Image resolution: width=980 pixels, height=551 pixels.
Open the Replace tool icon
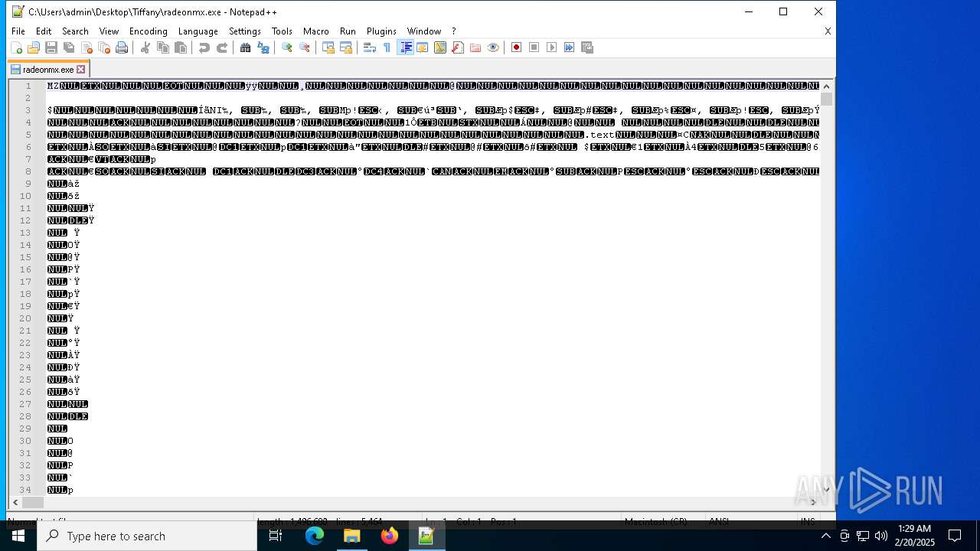coord(263,47)
